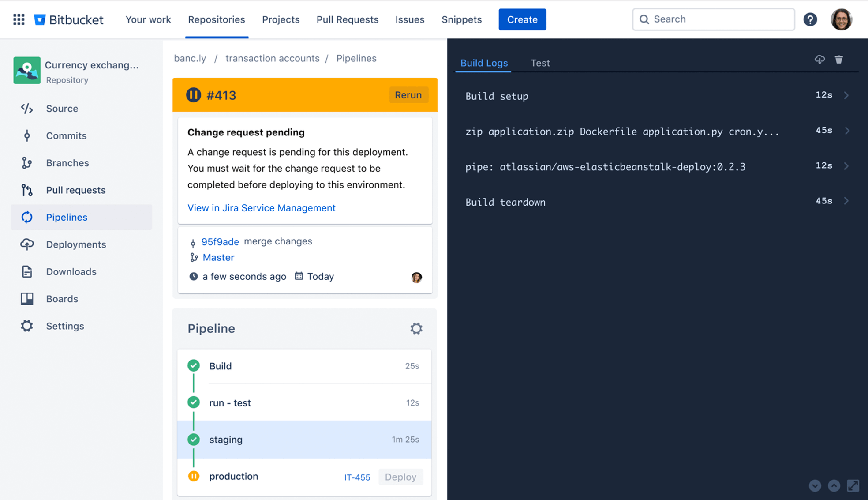Screen dimensions: 868x500
Task: Click the Deployments icon in sidebar
Action: coord(26,244)
